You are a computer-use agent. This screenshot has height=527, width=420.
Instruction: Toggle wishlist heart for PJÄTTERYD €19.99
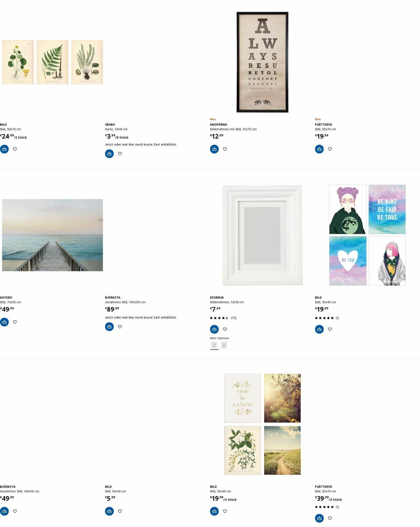[x=330, y=149]
